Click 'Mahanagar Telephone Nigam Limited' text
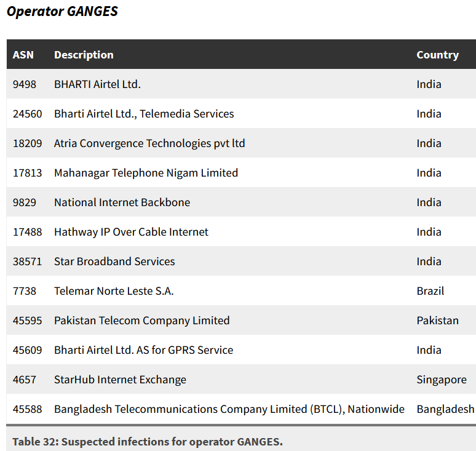Image resolution: width=476 pixels, height=451 pixels. coord(146,173)
